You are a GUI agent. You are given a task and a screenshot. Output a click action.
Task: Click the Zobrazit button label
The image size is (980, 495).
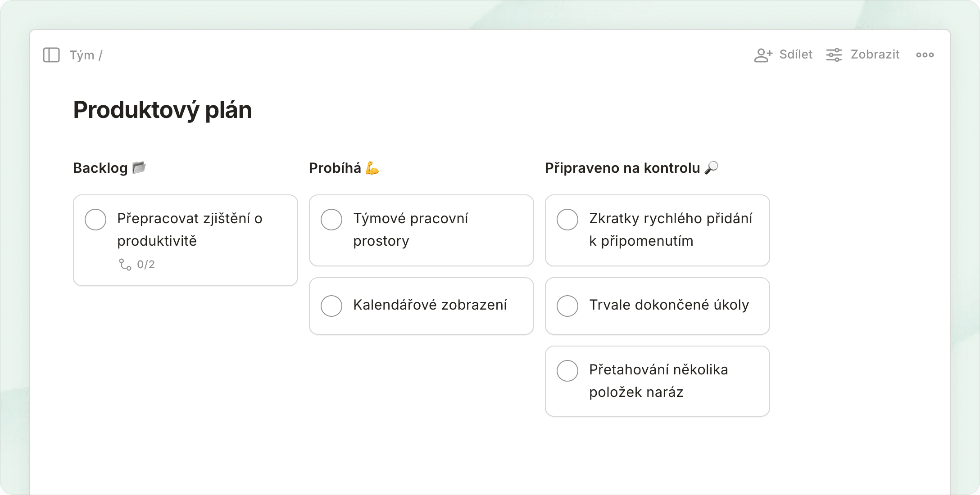(x=875, y=55)
